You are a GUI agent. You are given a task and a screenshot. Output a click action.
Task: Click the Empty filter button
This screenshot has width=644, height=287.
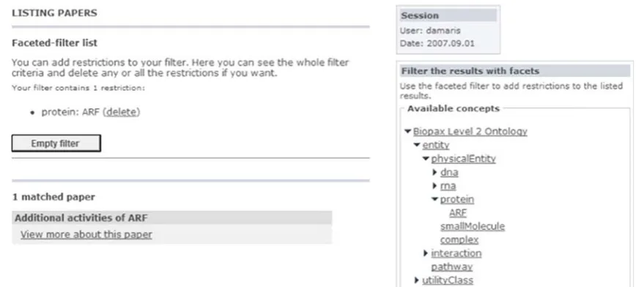tap(56, 143)
